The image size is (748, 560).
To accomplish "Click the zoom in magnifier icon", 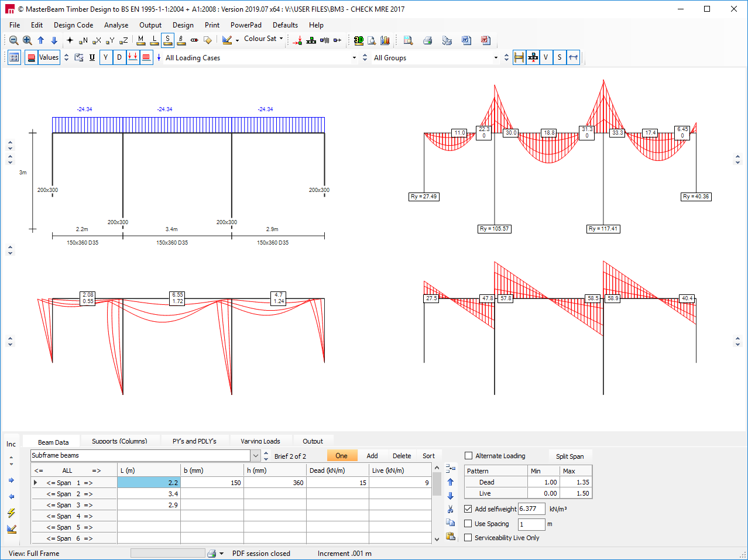I will click(x=27, y=40).
